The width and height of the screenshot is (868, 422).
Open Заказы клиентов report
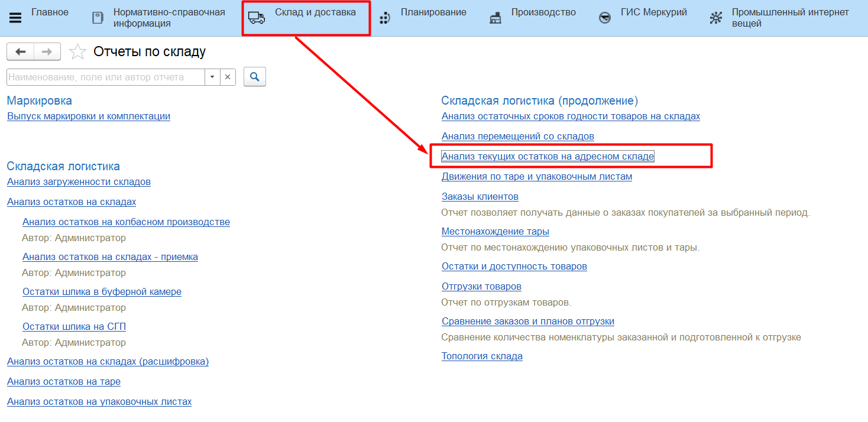[480, 197]
